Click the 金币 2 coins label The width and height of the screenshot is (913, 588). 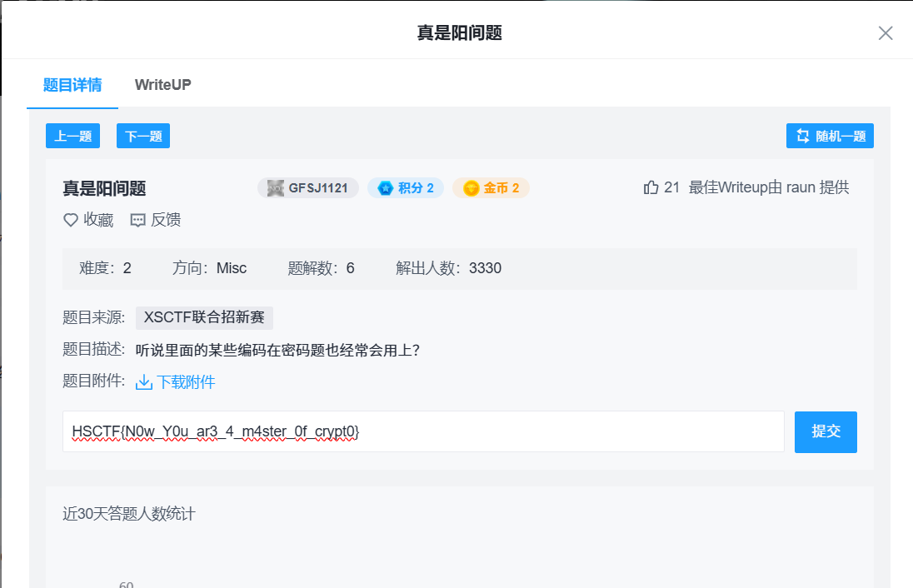[x=501, y=188]
